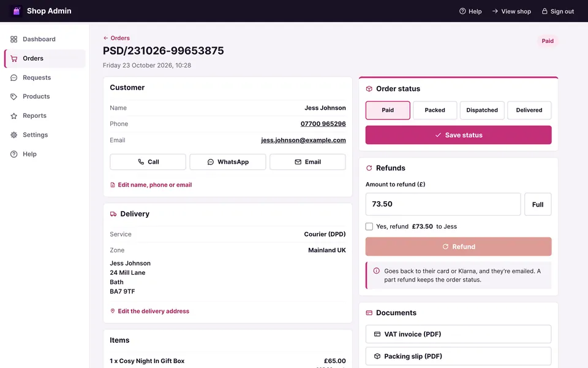This screenshot has width=588, height=368.
Task: Click the Help question mark icon in top bar
Action: pyautogui.click(x=462, y=11)
